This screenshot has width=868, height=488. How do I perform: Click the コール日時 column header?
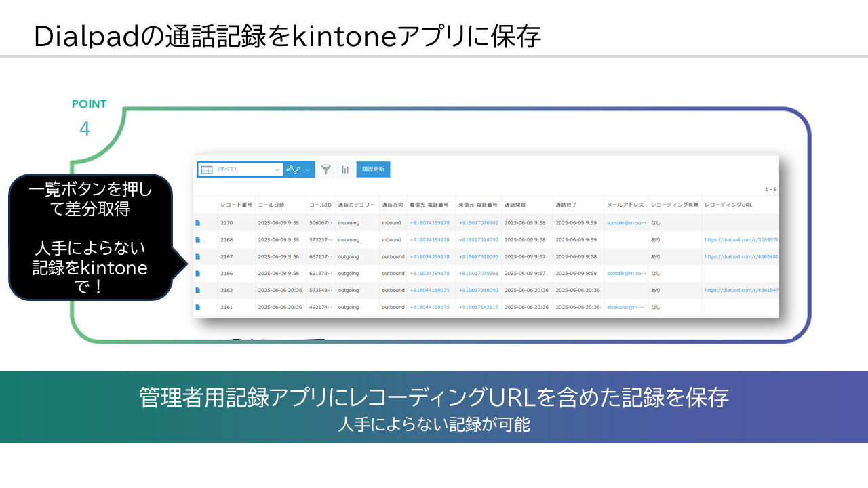pyautogui.click(x=271, y=205)
